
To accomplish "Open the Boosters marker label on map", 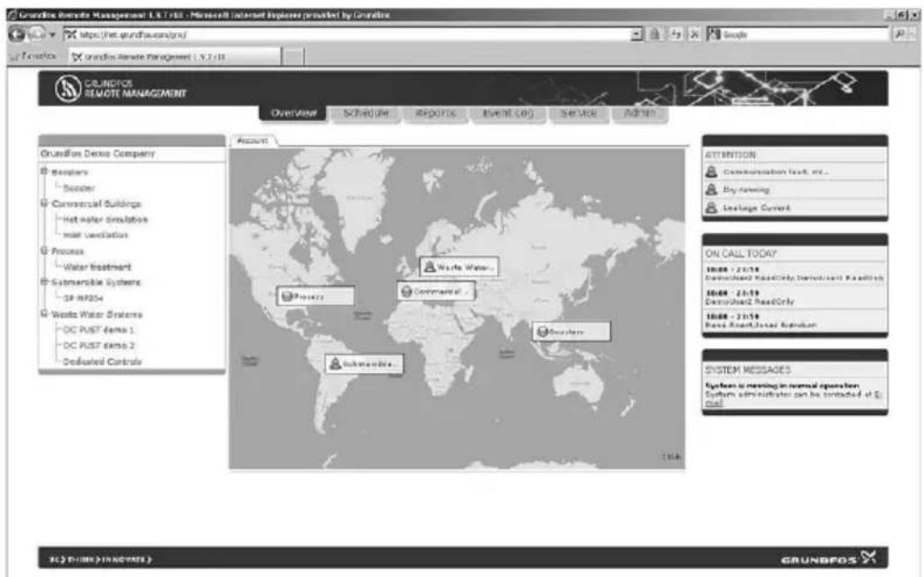I will (x=566, y=332).
